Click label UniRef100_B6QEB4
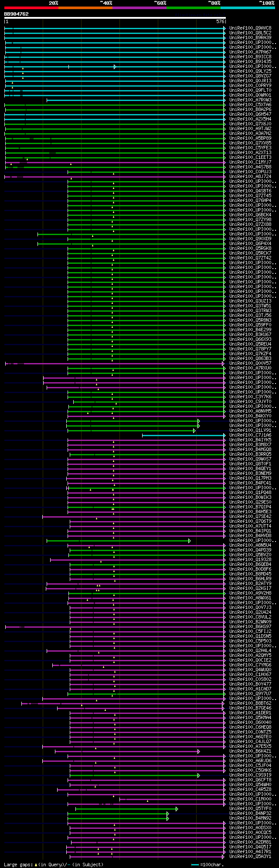The height and width of the screenshot is (868, 279). tap(250, 564)
